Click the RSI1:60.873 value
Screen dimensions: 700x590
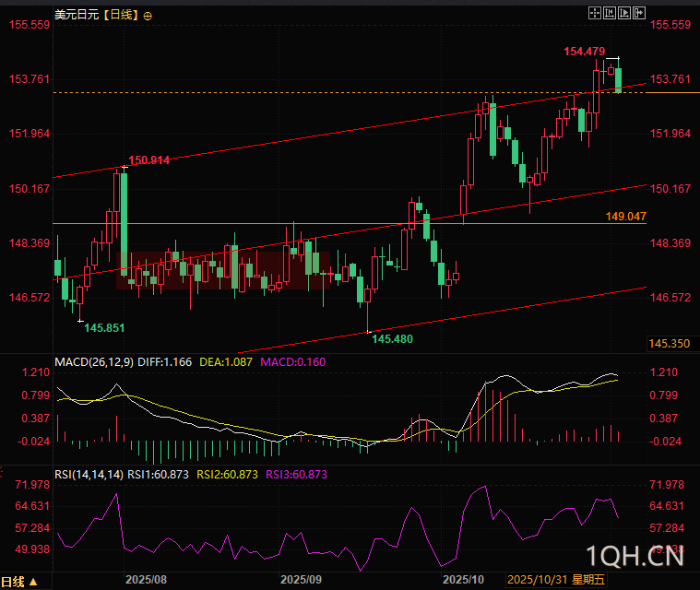point(158,475)
